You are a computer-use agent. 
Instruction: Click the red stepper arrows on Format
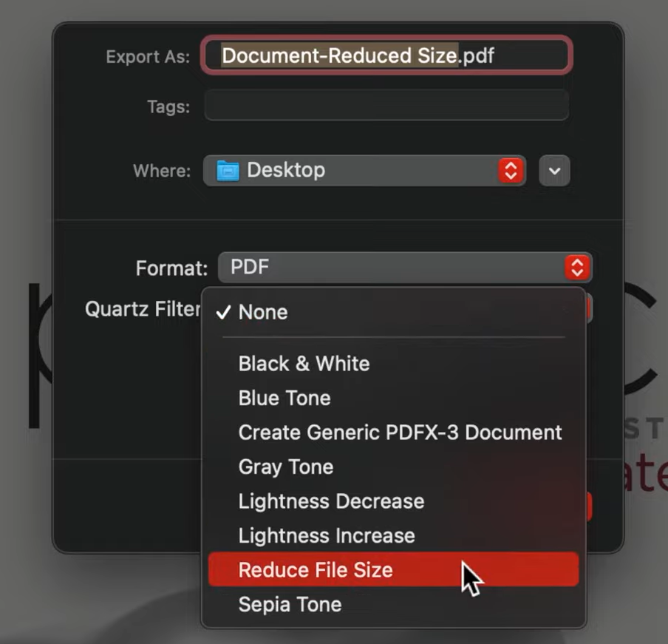pyautogui.click(x=577, y=268)
